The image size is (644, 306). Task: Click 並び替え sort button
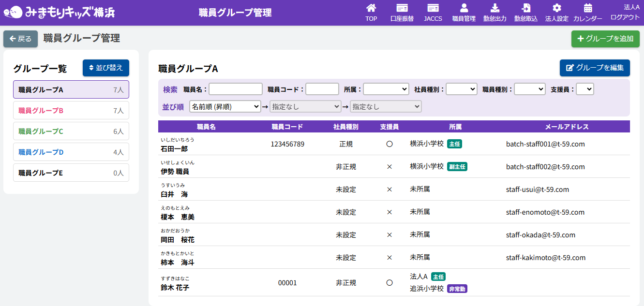point(106,68)
